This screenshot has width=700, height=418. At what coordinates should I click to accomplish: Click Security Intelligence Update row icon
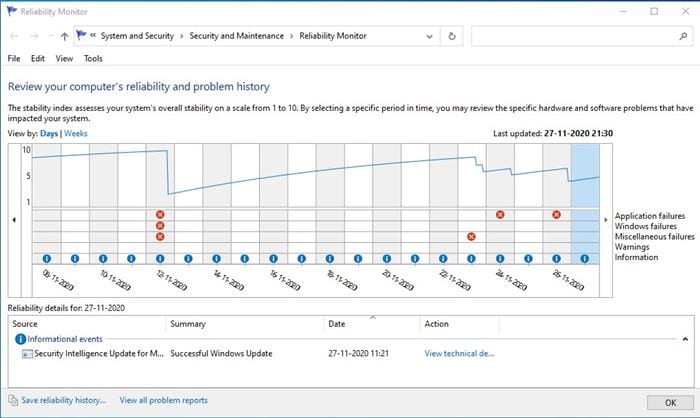point(27,354)
